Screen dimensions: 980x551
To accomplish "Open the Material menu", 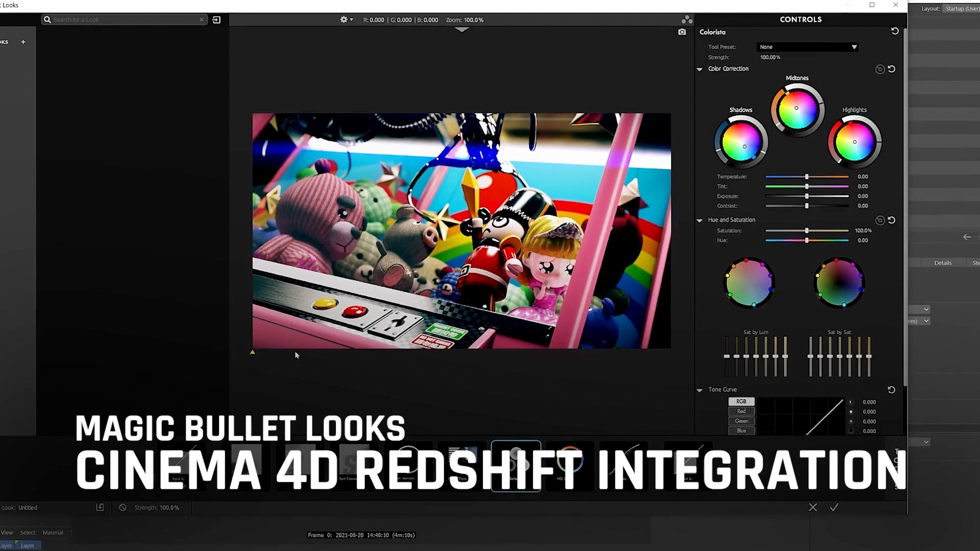I will [53, 532].
